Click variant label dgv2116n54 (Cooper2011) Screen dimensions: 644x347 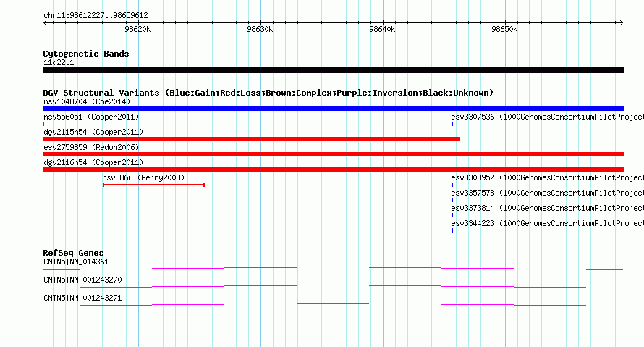(x=93, y=162)
